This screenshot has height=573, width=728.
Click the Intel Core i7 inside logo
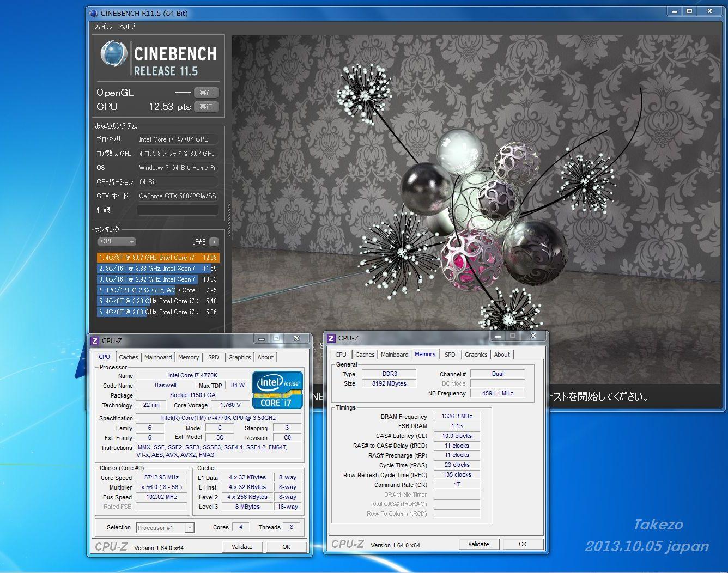pos(277,389)
